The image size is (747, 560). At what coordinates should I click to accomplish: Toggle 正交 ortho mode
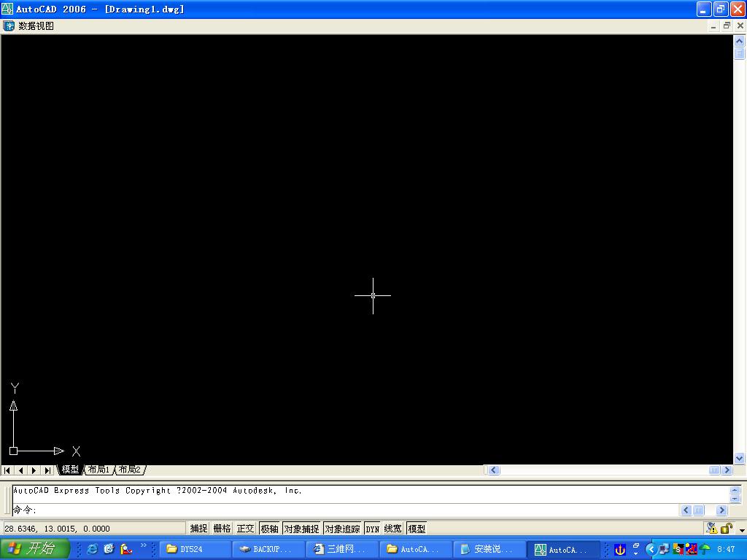[245, 529]
